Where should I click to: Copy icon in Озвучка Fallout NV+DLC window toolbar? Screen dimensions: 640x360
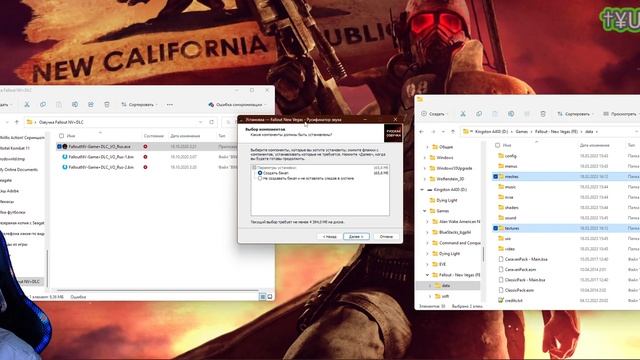tap(43, 104)
